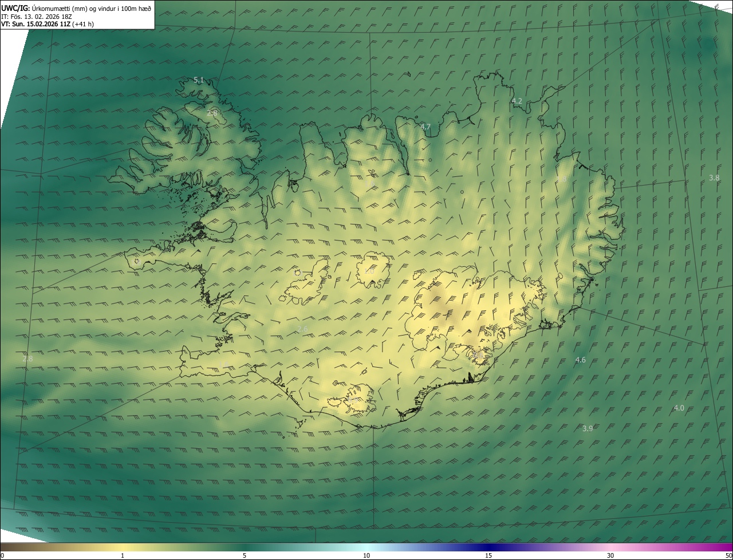
Task: Click the colorbar tick label 15
Action: tap(488, 555)
